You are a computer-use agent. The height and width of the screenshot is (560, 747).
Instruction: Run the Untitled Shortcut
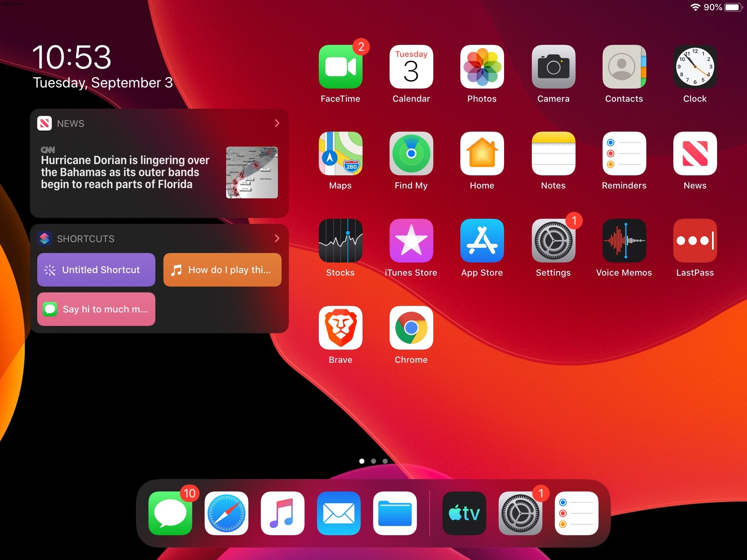click(x=96, y=270)
